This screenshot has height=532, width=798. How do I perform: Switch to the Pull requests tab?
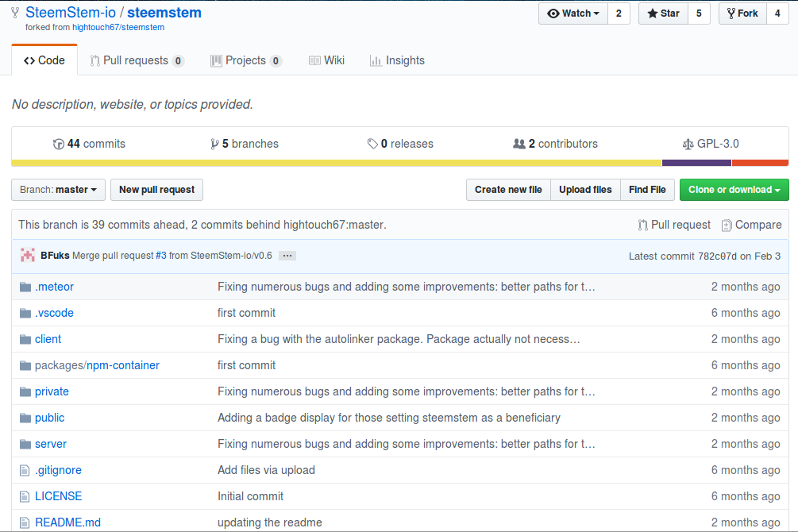137,60
